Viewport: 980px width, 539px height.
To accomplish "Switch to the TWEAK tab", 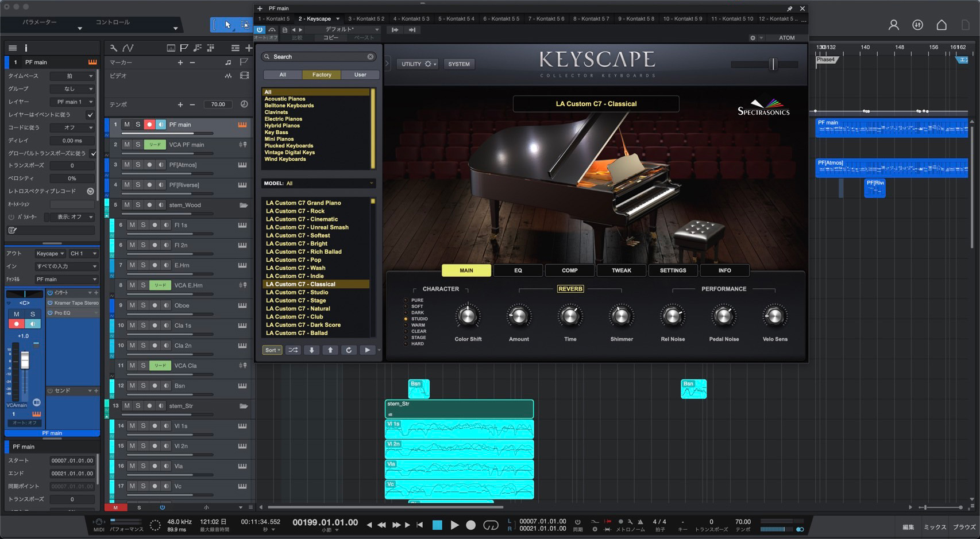I will (x=621, y=270).
